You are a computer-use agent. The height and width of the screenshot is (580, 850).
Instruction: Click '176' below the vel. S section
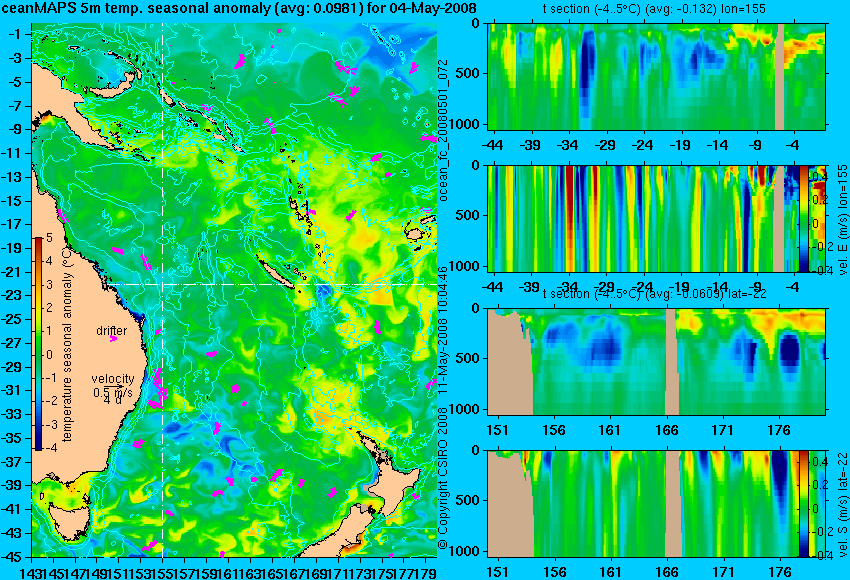pyautogui.click(x=780, y=572)
